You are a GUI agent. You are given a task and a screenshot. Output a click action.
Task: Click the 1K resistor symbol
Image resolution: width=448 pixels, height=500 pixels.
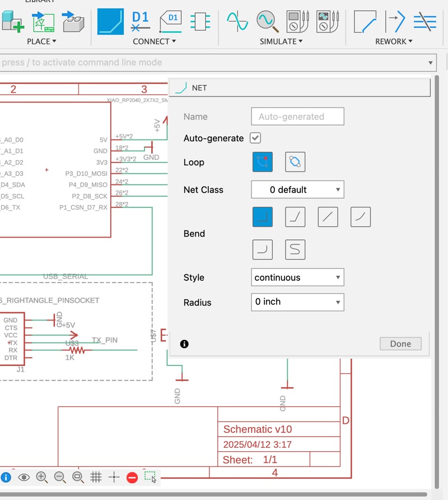point(77,350)
